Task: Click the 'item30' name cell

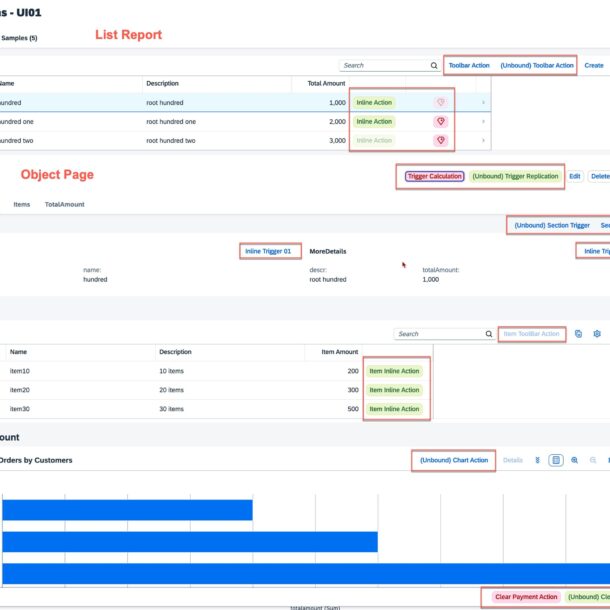Action: (x=19, y=409)
